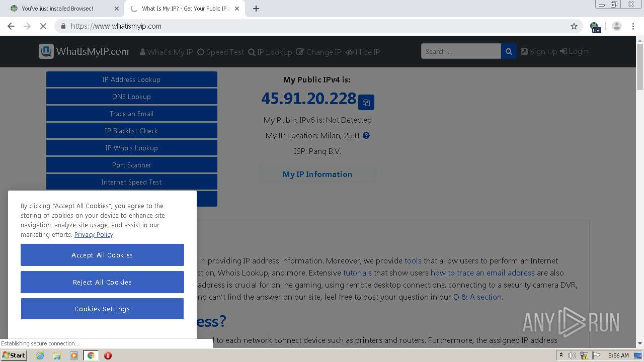Open Internet Explorer from taskbar

40,355
